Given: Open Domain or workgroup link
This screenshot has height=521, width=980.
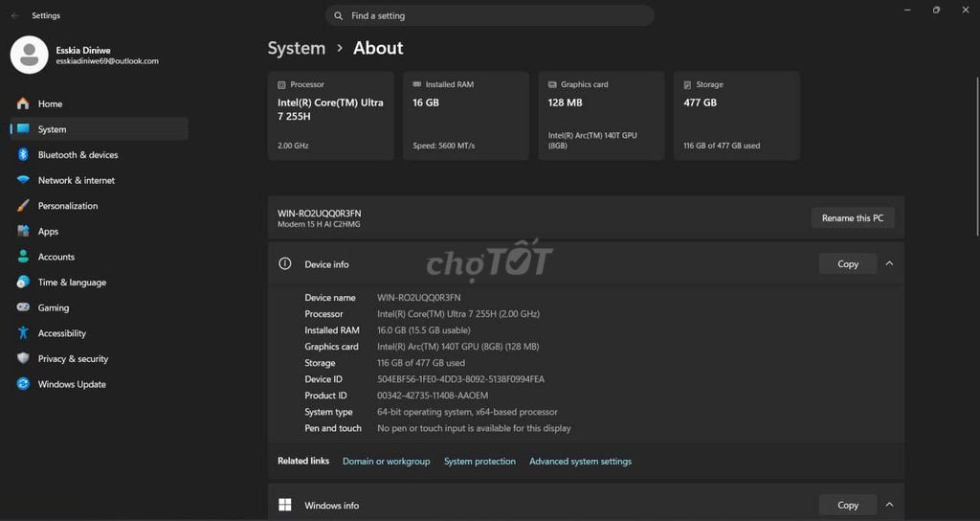Looking at the screenshot, I should coord(387,461).
